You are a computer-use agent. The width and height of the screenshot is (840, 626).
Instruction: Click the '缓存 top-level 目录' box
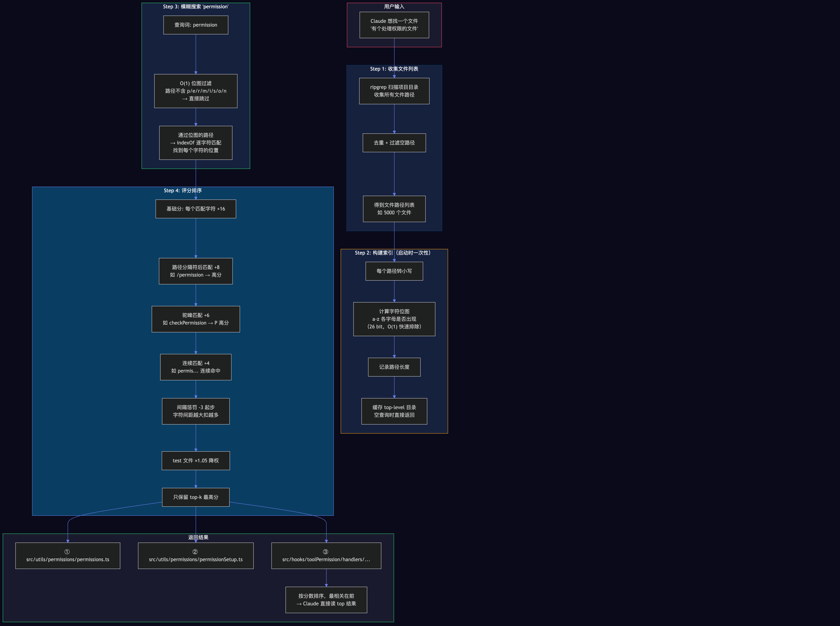pos(394,411)
